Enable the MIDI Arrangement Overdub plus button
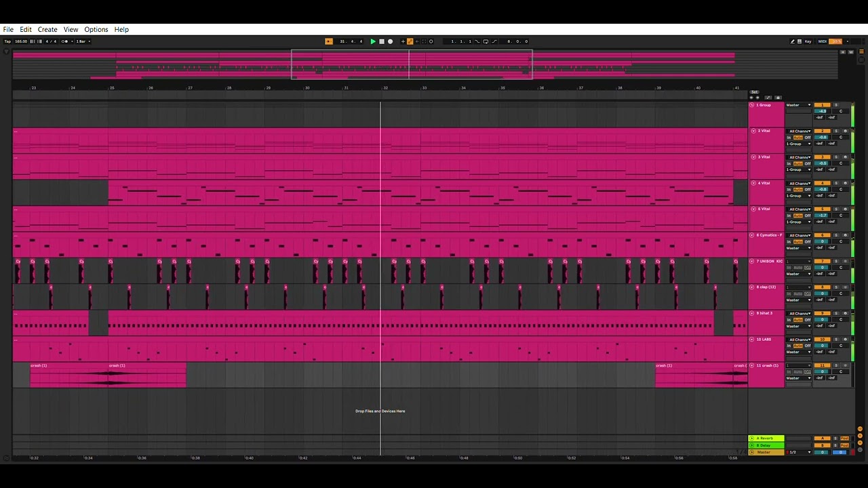Image resolution: width=868 pixels, height=488 pixels. (403, 41)
